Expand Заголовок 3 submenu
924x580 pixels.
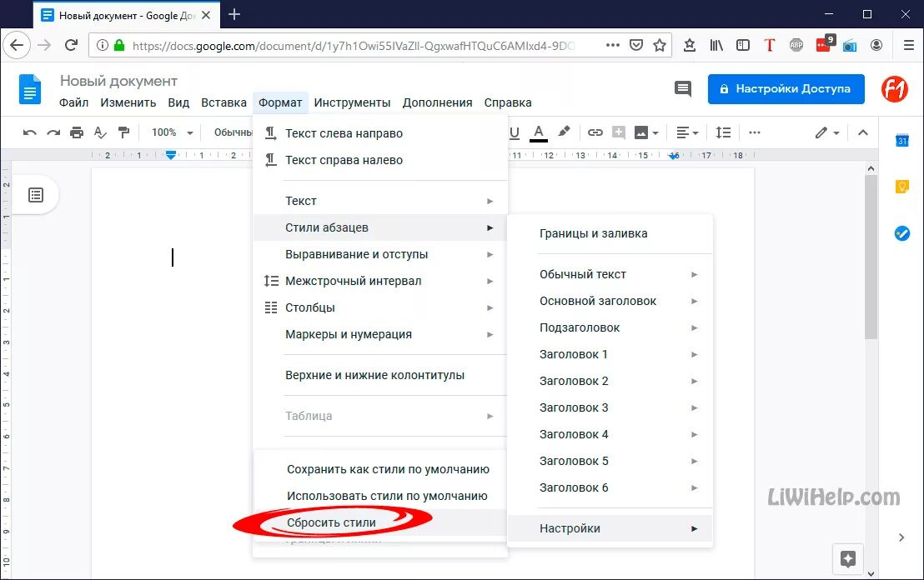pos(610,407)
